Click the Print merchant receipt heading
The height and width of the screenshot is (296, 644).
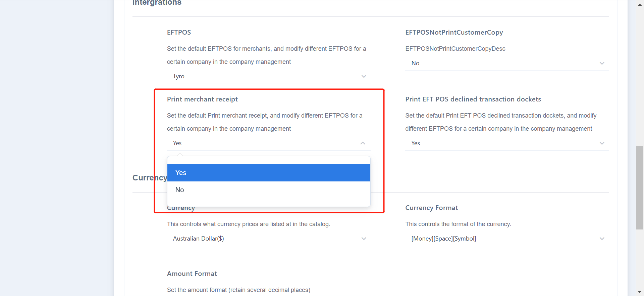coord(202,99)
